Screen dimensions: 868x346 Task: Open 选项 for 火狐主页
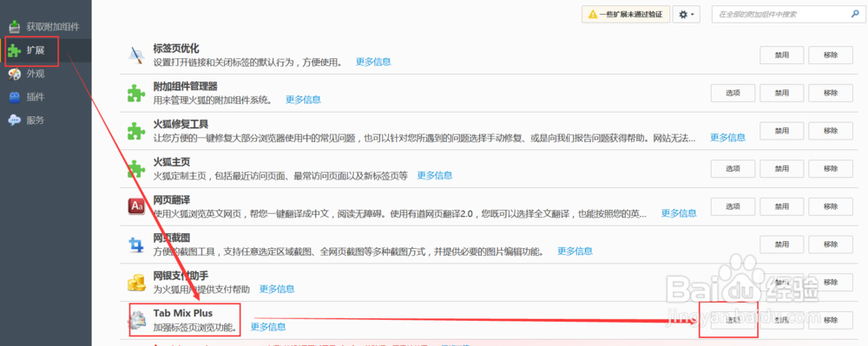point(733,168)
